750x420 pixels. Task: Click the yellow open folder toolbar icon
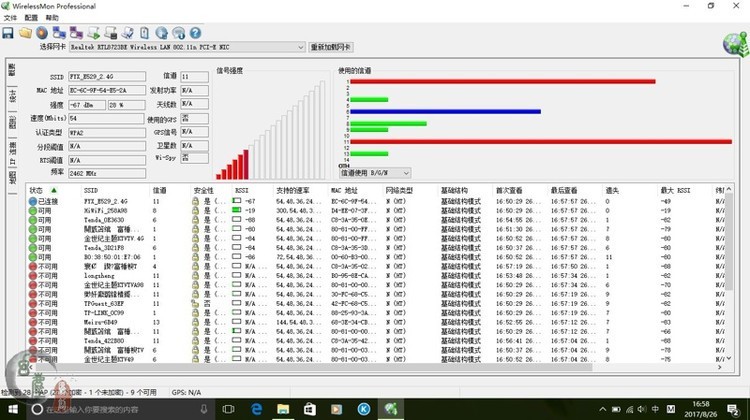click(x=25, y=33)
